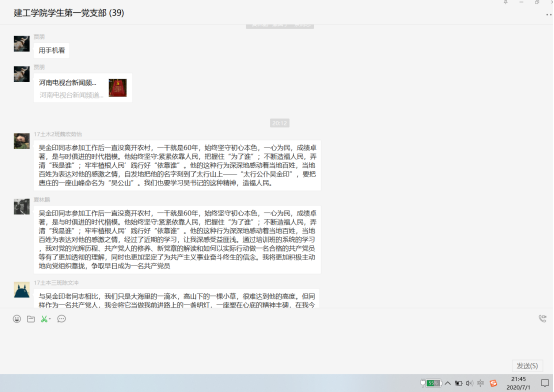Open the group title 建工学院学生第一党支部
The height and width of the screenshot is (392, 554).
point(69,13)
